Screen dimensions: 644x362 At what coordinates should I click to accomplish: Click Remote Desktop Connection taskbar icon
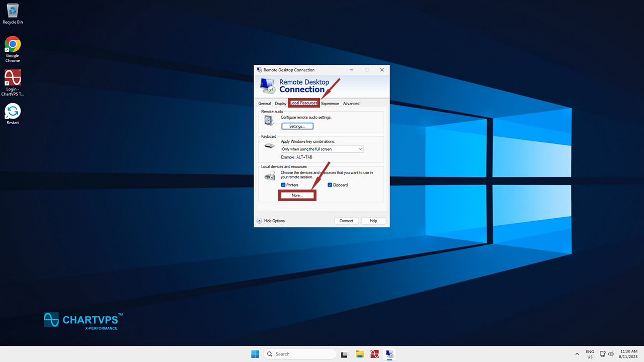coord(389,354)
